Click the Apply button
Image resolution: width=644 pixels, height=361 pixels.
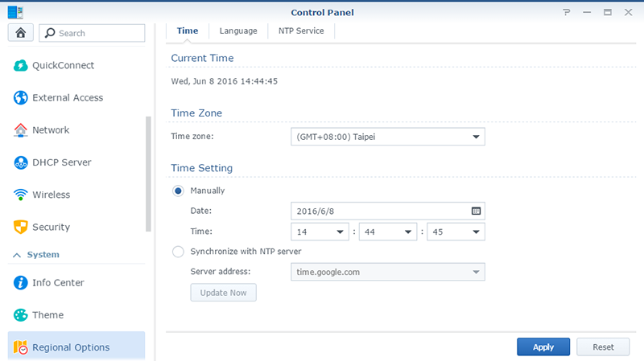(543, 347)
